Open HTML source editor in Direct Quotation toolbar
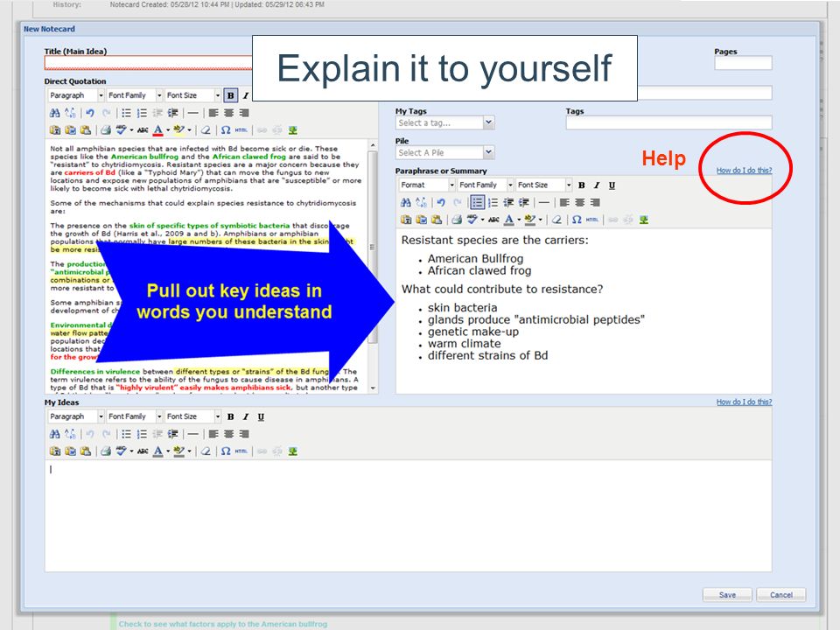Screen dimensions: 840x630 point(241,130)
